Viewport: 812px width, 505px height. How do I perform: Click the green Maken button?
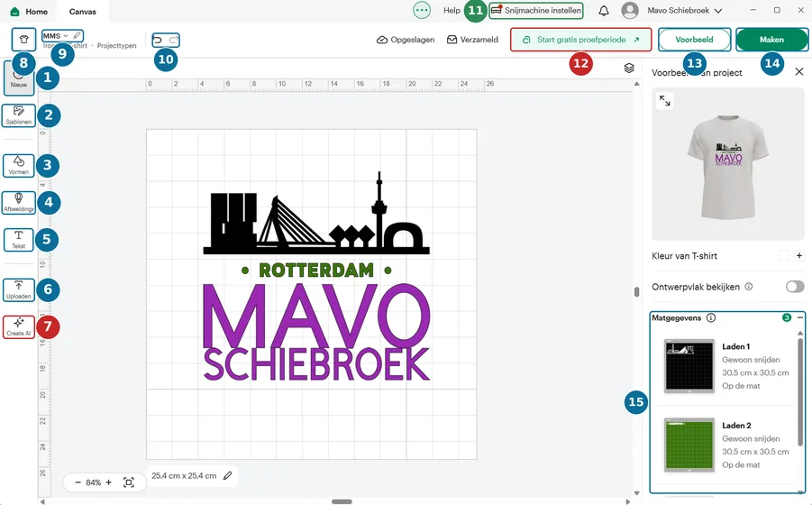click(x=771, y=40)
